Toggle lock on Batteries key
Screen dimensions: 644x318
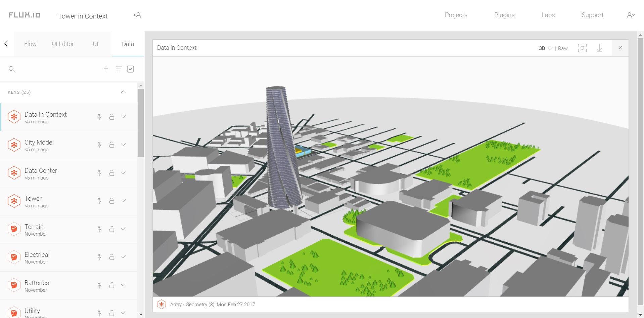(x=112, y=285)
